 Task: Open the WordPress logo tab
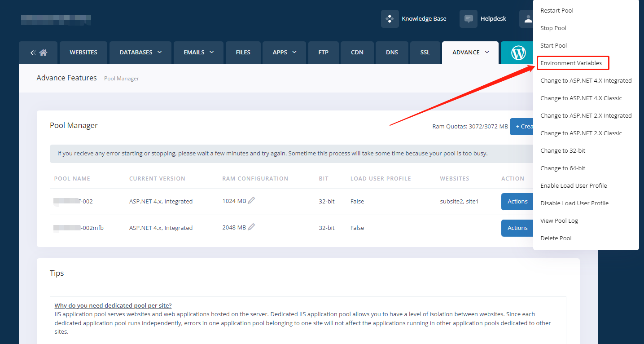pos(518,53)
